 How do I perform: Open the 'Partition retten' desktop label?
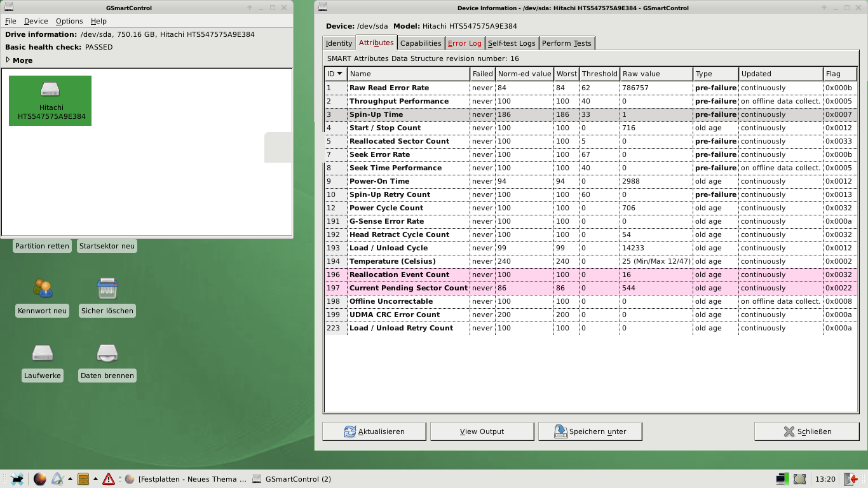click(42, 246)
